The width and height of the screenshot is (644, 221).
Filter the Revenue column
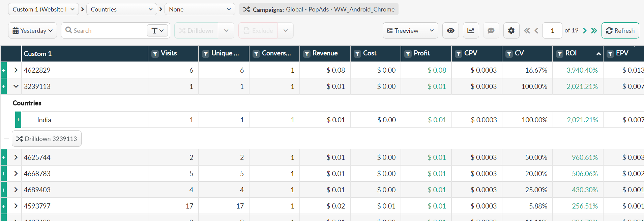307,54
